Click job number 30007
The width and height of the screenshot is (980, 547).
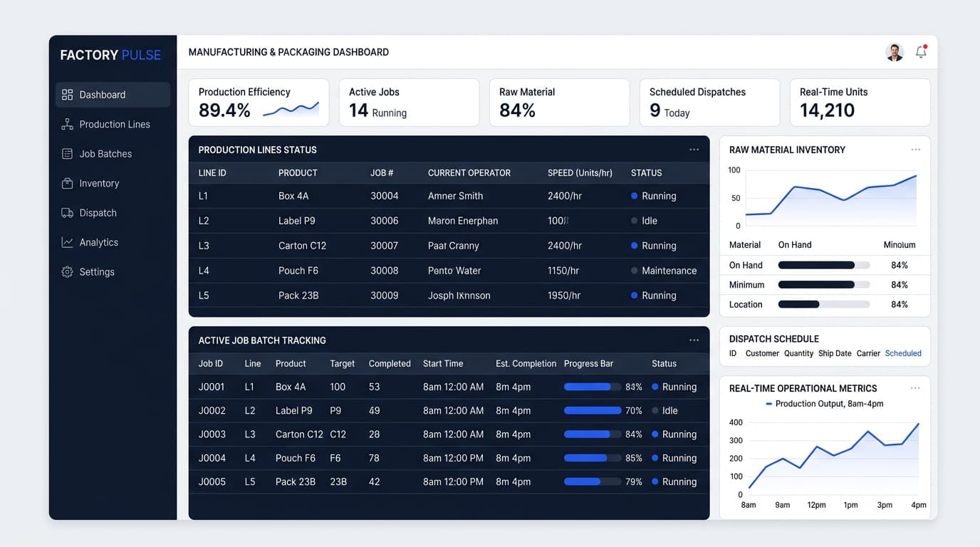[x=384, y=246]
